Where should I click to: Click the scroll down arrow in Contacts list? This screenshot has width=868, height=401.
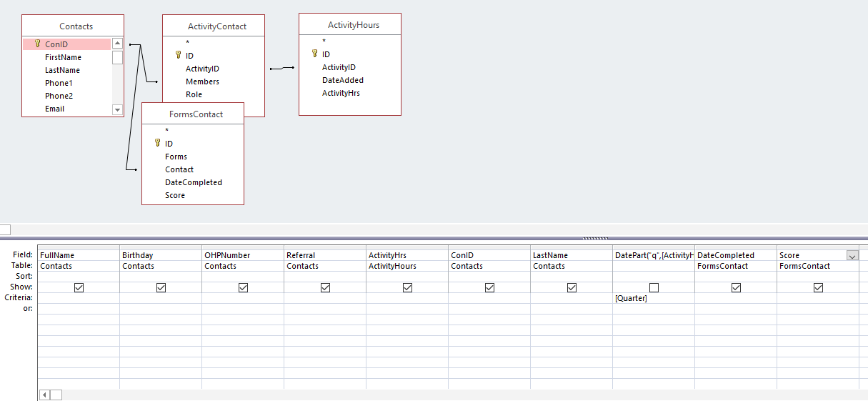pos(117,109)
